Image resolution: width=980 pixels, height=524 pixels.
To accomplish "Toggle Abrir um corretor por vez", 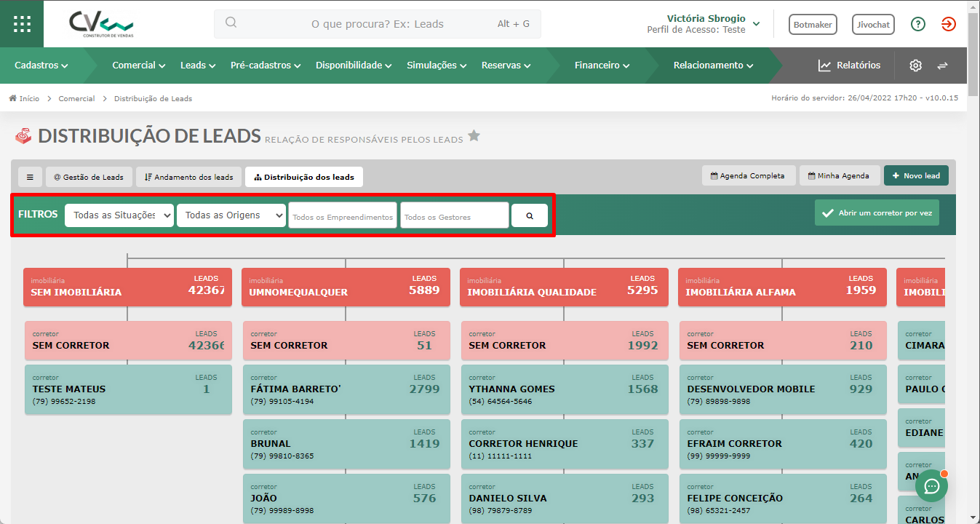I will tap(877, 213).
